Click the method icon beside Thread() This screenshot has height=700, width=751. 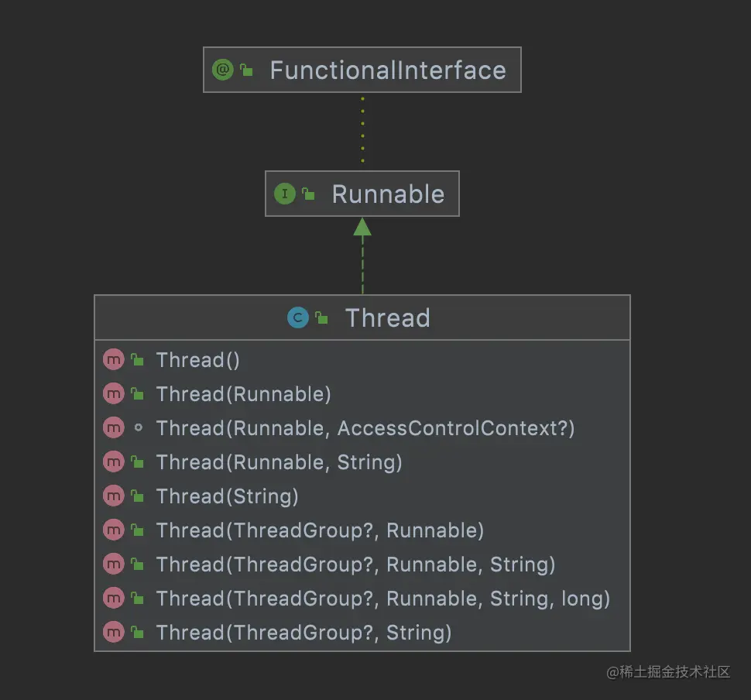click(x=114, y=360)
